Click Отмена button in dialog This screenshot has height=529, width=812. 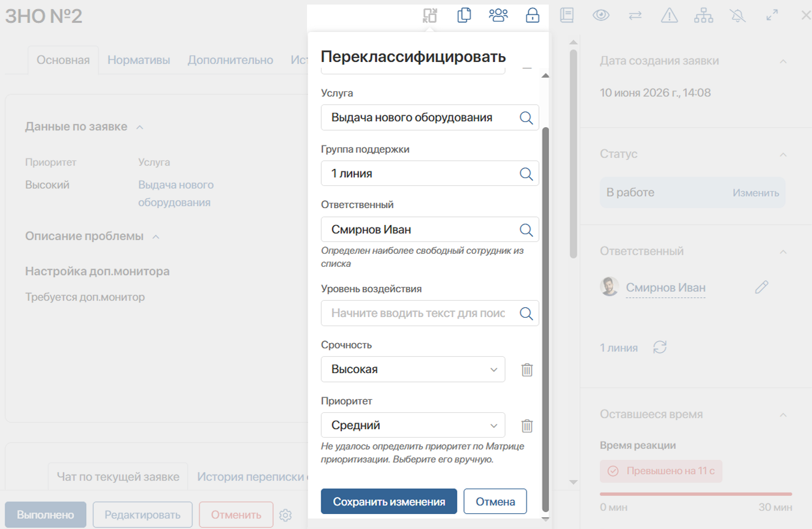(x=495, y=502)
